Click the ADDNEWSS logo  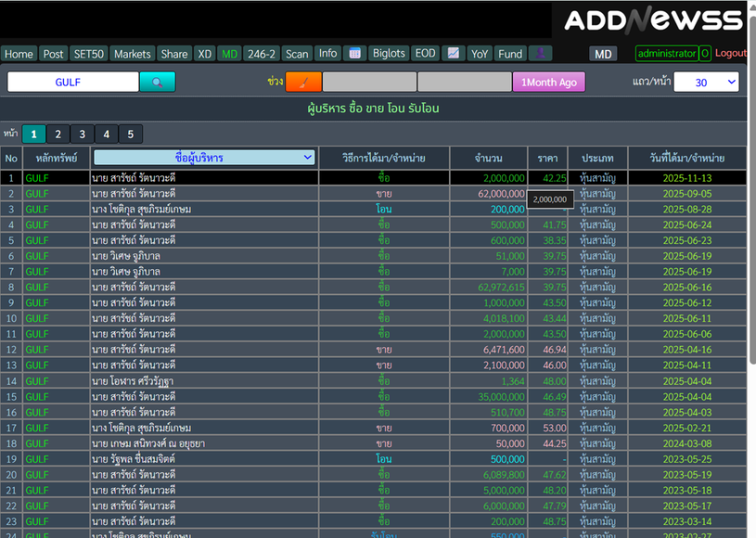click(654, 20)
